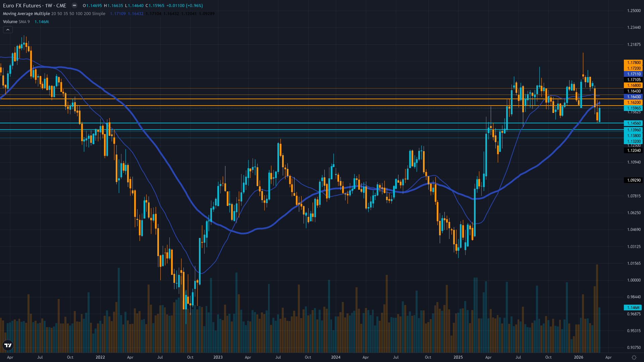Click the 0.93750 tick on the price scale
Screen dimensions: 644x362
tap(634, 348)
